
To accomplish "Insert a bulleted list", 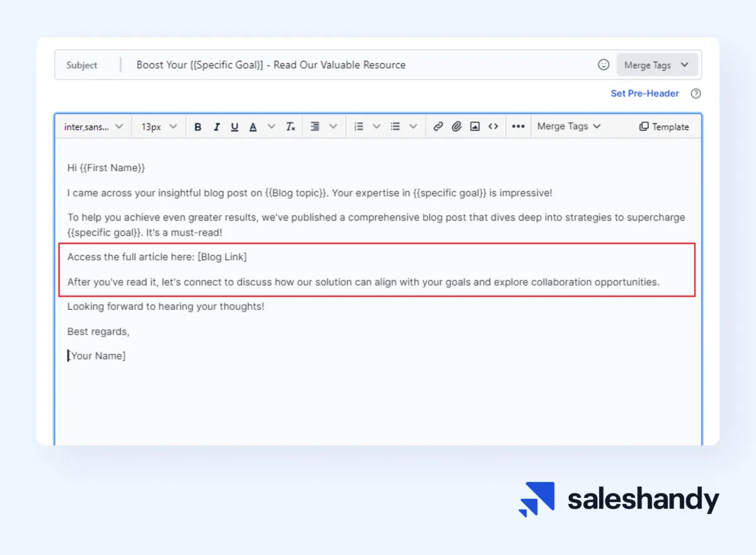I will point(395,127).
